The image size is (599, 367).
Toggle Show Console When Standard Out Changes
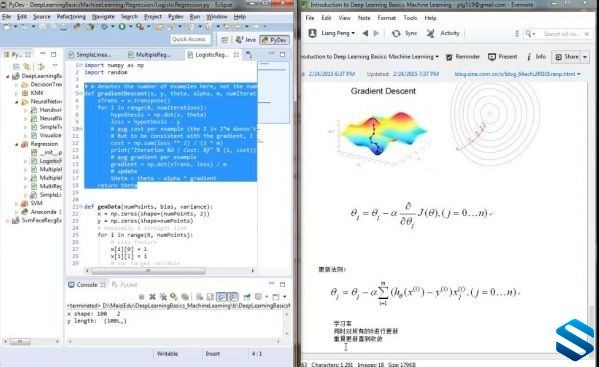(222, 297)
